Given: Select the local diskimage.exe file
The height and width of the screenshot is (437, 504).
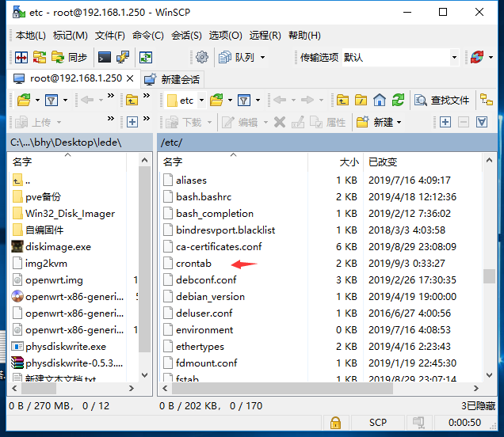Looking at the screenshot, I should pyautogui.click(x=58, y=246).
